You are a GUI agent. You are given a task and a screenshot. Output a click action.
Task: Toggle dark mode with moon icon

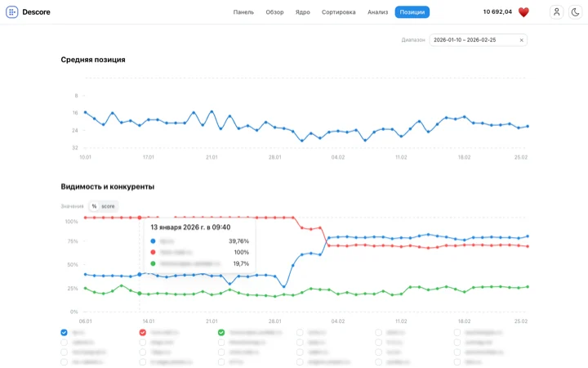click(x=575, y=12)
